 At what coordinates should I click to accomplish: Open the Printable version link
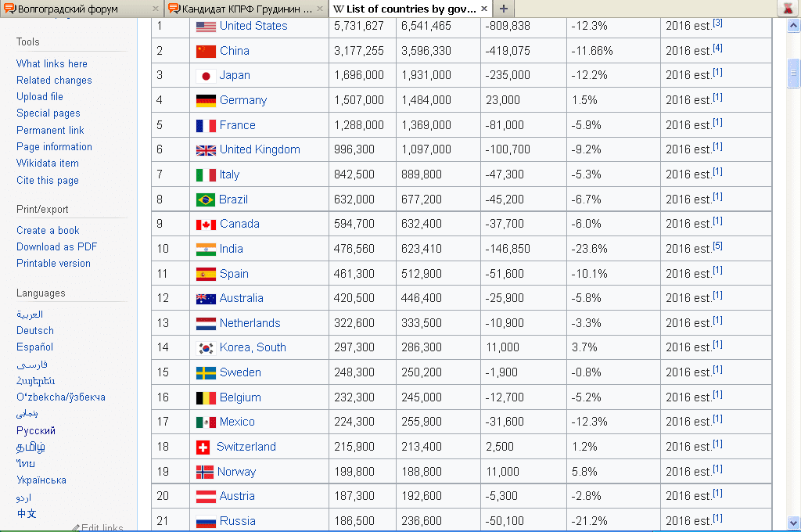(x=53, y=263)
